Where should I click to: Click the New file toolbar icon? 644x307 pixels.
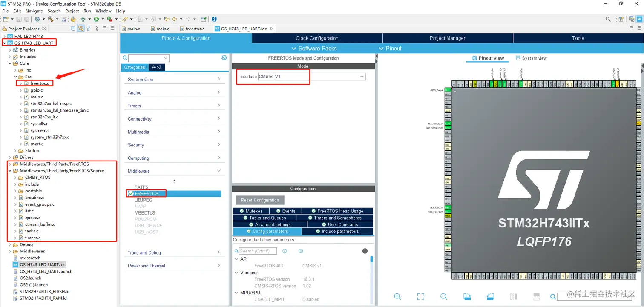point(6,19)
